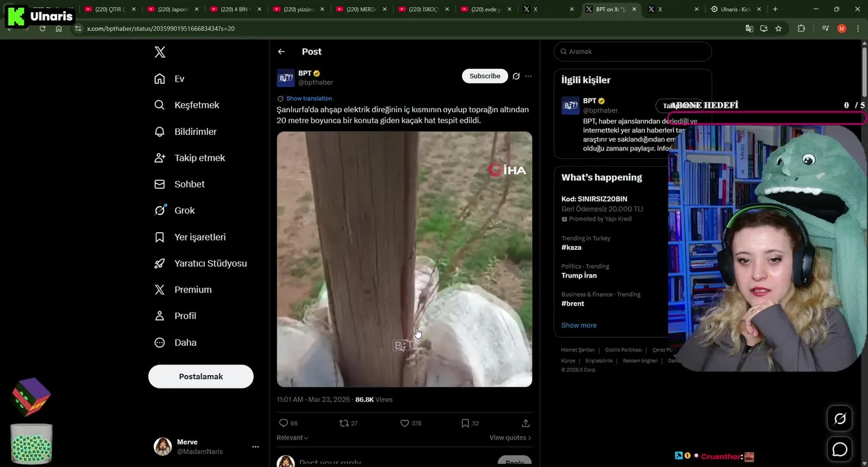Repost using the retweet icon
868x467 pixels.
pos(344,423)
